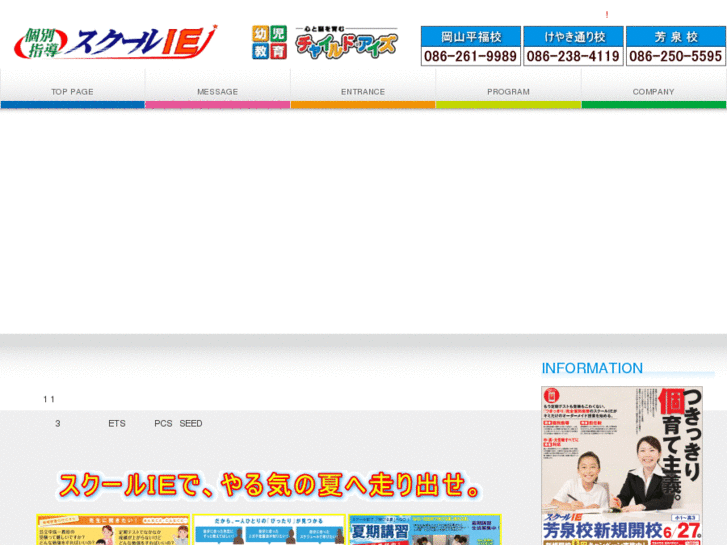The image size is (727, 545).
Task: Click the PCS text
Action: (x=163, y=423)
